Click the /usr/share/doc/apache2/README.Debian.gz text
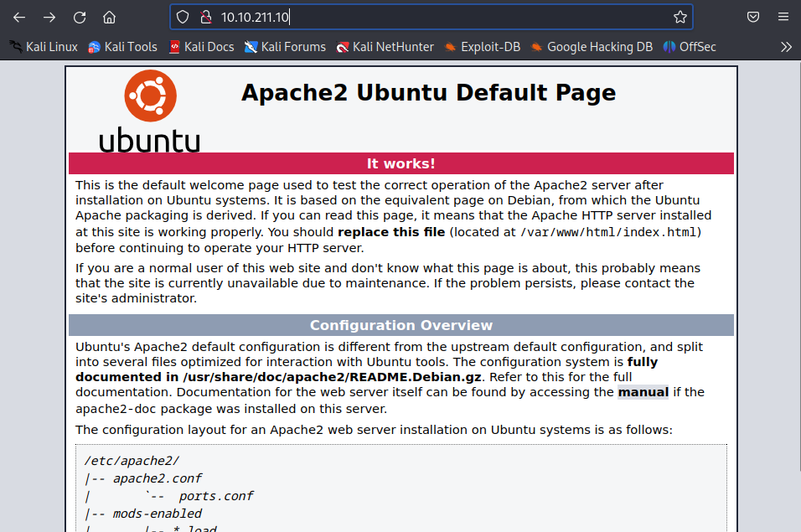Screen dimensions: 801x532 332,377
